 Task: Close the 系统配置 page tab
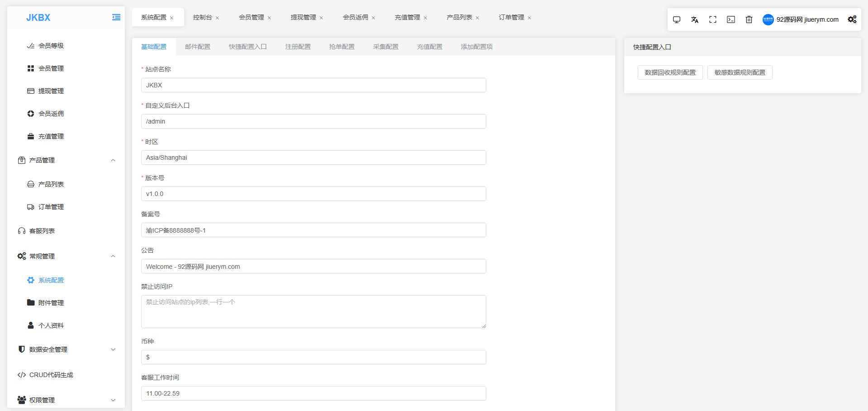[x=172, y=18]
